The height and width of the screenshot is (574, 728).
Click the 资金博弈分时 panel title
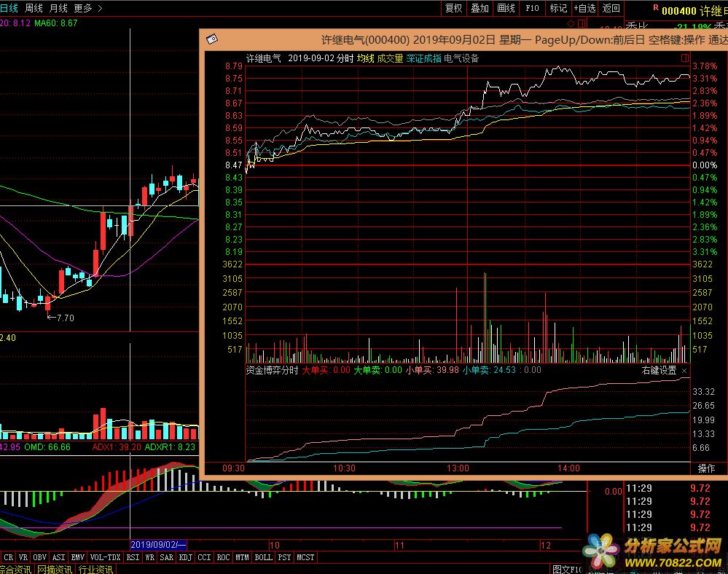pyautogui.click(x=272, y=370)
